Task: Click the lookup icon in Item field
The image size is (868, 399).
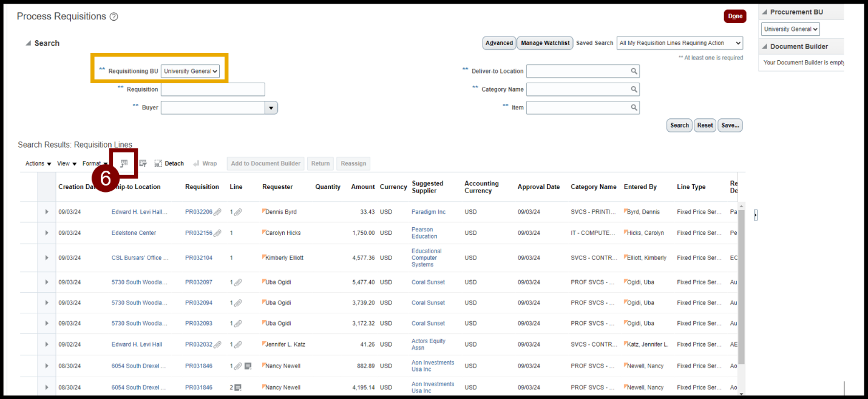Action: [634, 108]
